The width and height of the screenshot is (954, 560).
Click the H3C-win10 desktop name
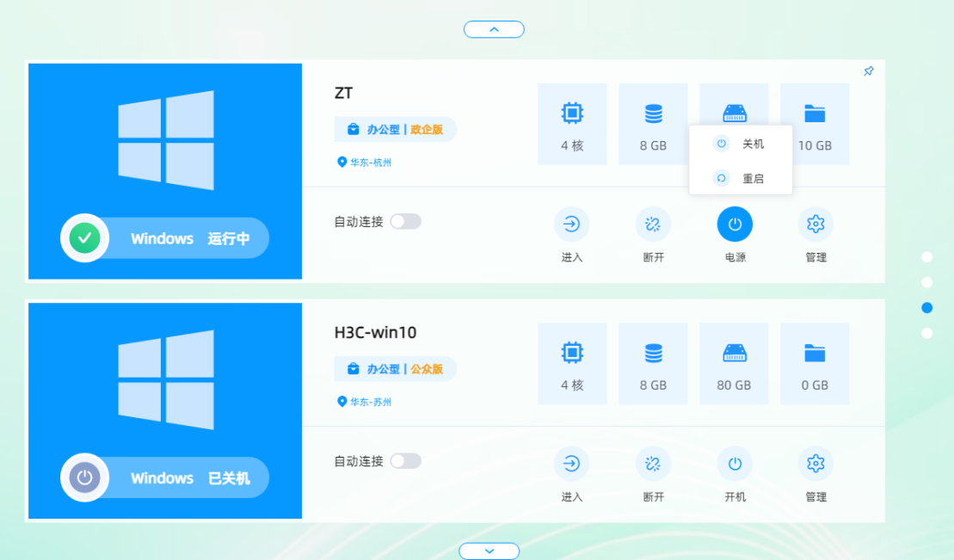coord(375,332)
